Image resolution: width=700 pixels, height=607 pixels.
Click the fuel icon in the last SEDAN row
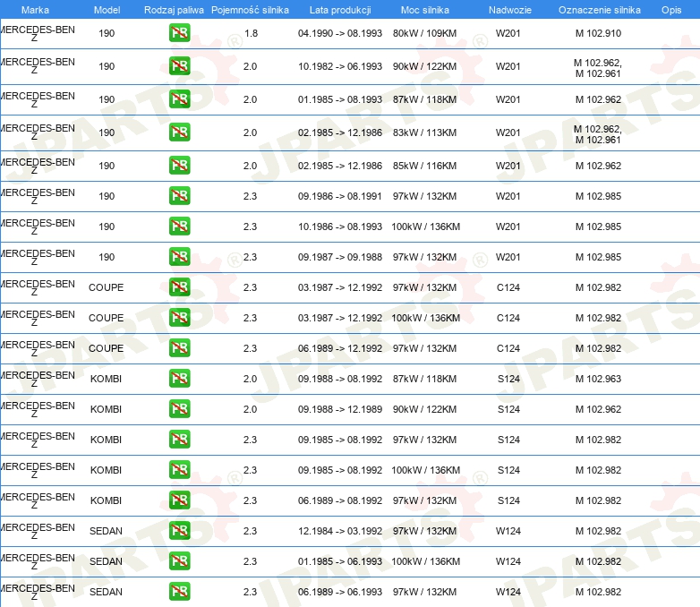click(179, 592)
